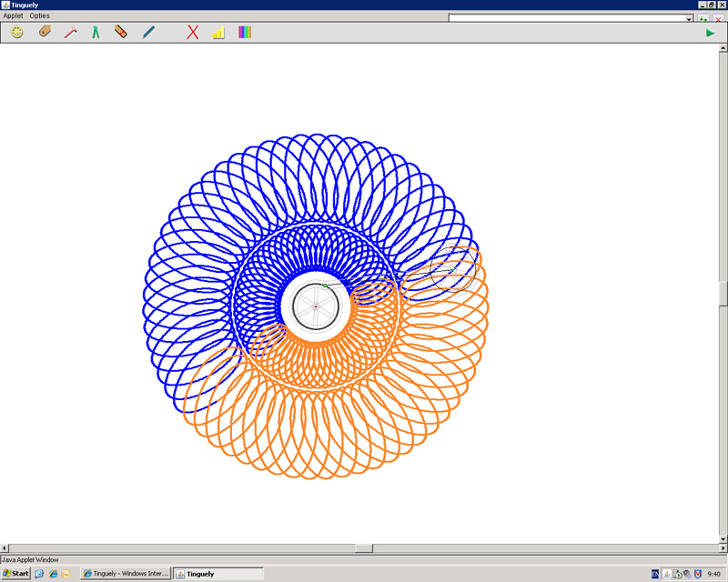This screenshot has height=582, width=728.
Task: Select the red hammer tool
Action: click(x=69, y=33)
